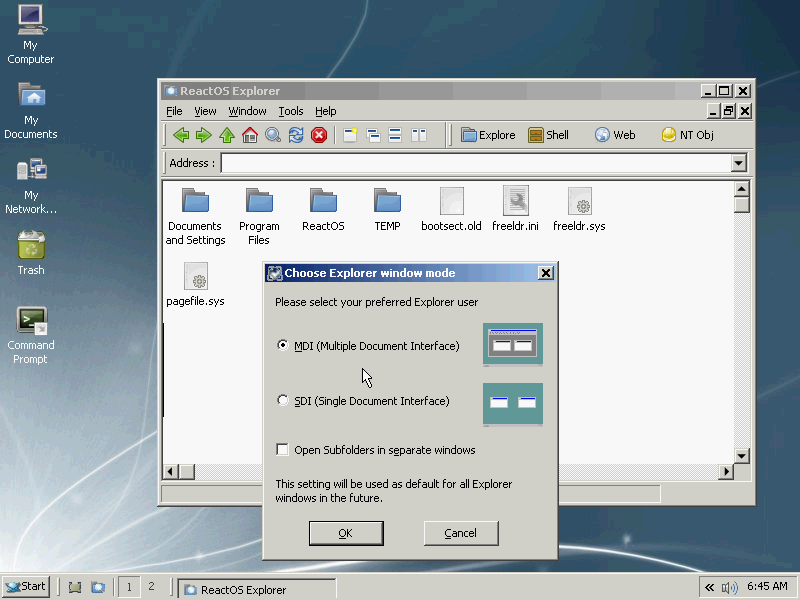
Task: Select the TEMP folder
Action: [x=387, y=210]
